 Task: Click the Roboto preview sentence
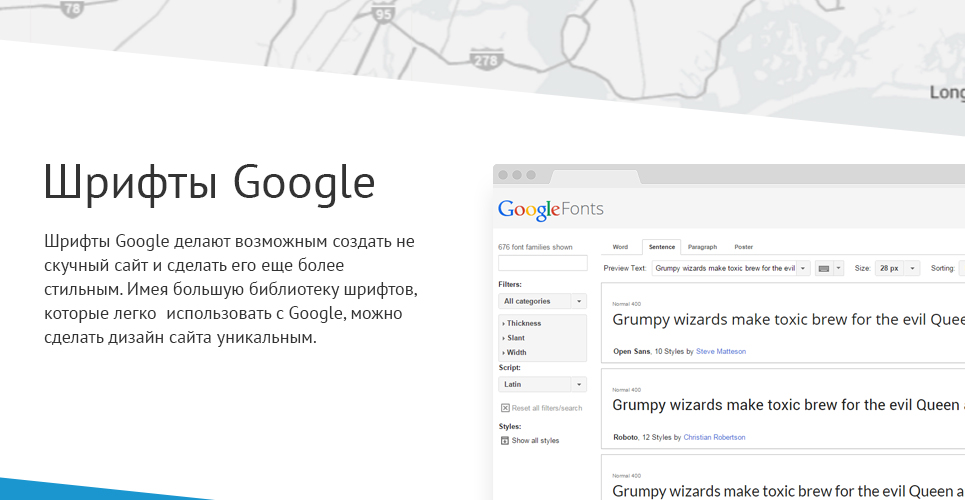(788, 405)
